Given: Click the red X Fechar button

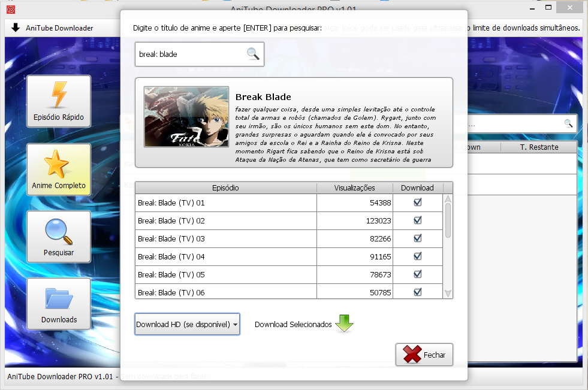Looking at the screenshot, I should pos(424,355).
